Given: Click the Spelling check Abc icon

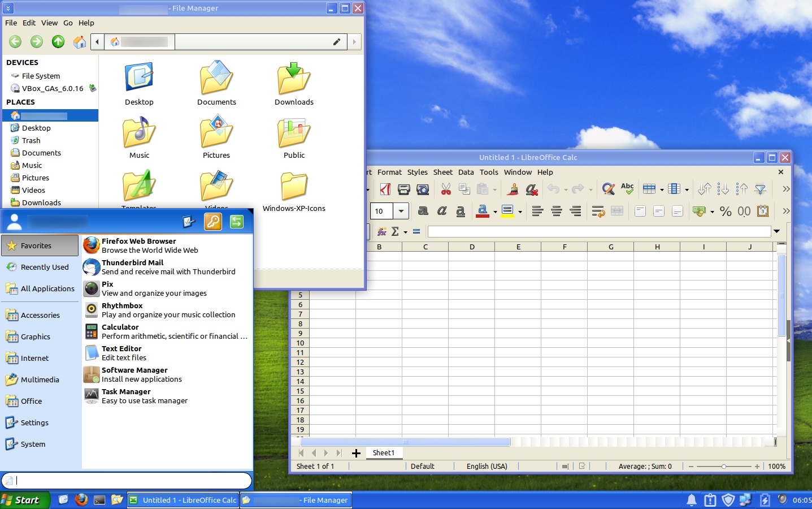Looking at the screenshot, I should (x=627, y=189).
